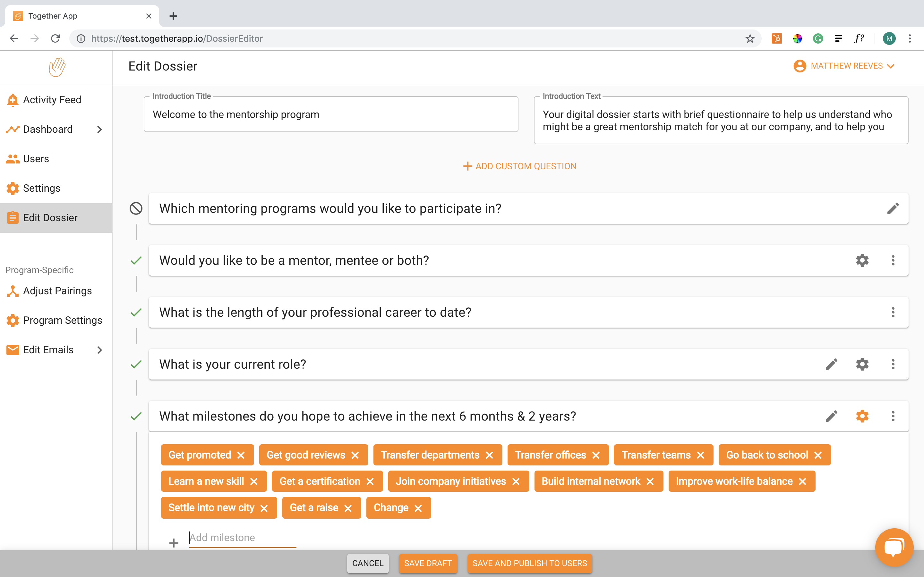Screen dimensions: 924x577
Task: Open the Matthew Reeves account dropdown
Action: [844, 66]
